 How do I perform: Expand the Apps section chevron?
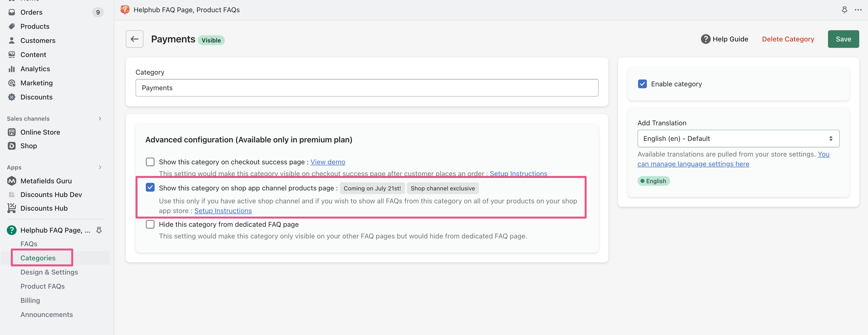coord(100,167)
